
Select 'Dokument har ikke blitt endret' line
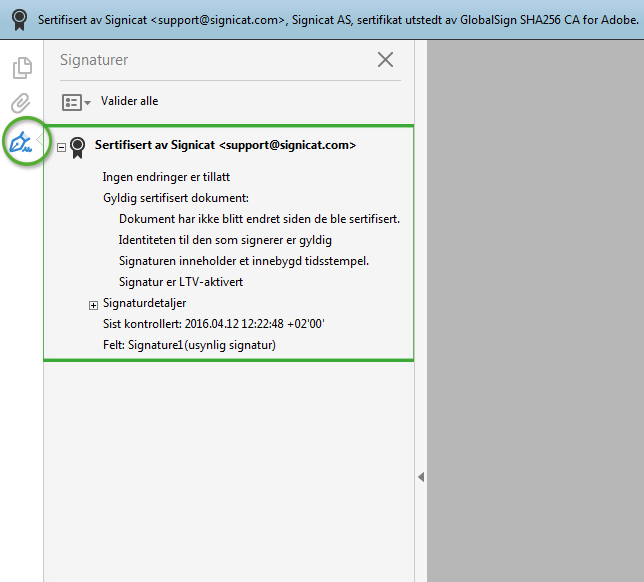259,219
